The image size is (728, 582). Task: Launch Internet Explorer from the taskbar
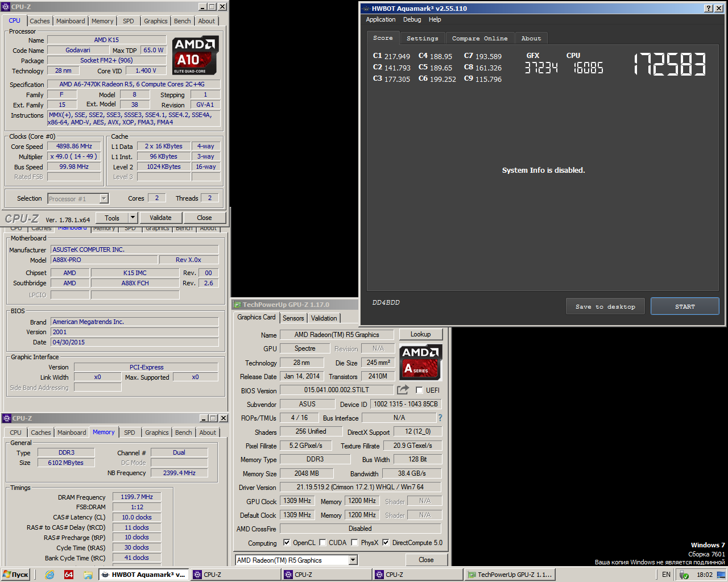[x=49, y=575]
